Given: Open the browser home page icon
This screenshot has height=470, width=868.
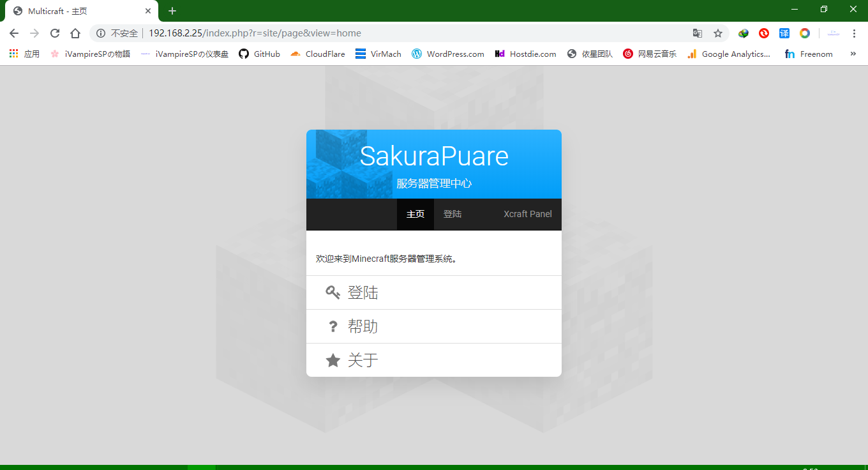Looking at the screenshot, I should (x=75, y=33).
